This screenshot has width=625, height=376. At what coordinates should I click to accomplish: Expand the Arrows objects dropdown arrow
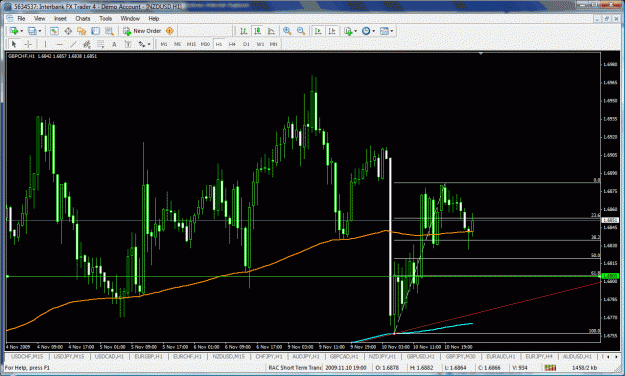click(x=149, y=45)
